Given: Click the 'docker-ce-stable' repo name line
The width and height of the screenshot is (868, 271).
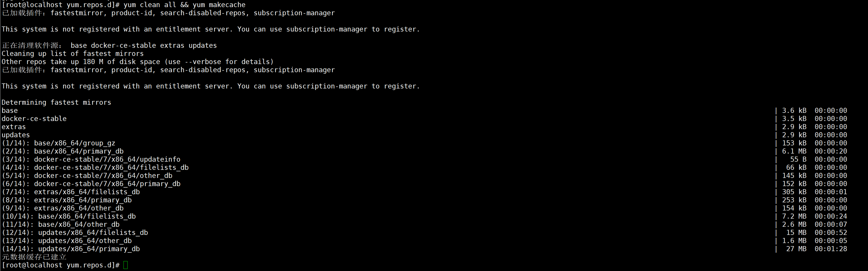Looking at the screenshot, I should (34, 119).
